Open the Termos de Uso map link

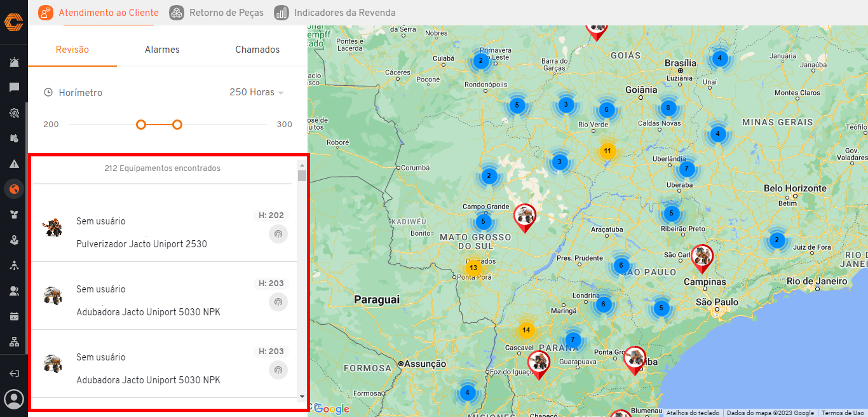click(x=843, y=413)
